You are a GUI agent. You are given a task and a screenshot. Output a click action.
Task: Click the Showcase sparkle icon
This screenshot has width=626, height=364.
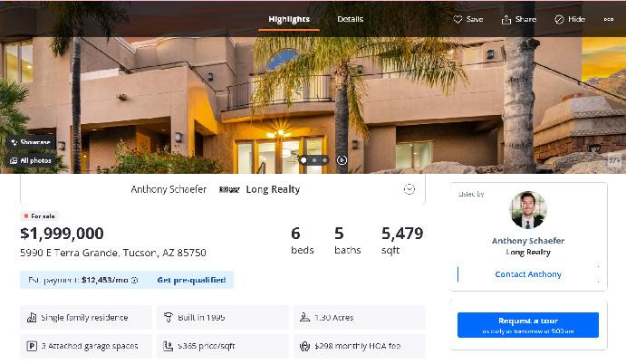click(x=14, y=142)
